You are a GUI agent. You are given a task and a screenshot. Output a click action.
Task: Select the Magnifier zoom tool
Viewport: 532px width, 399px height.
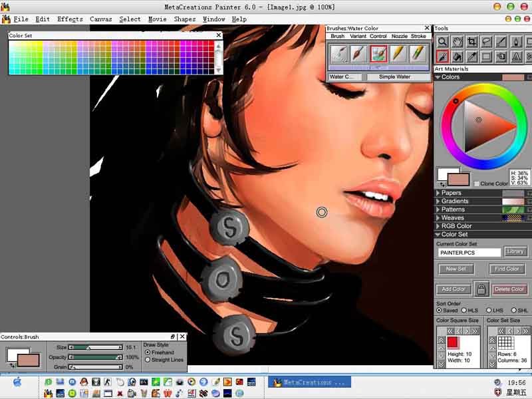pos(442,42)
